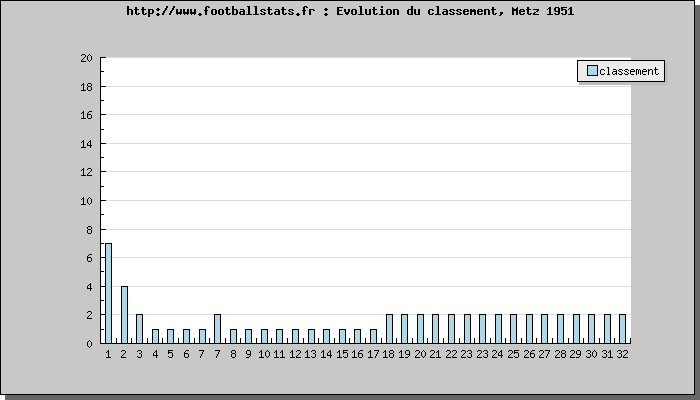
Task: Click the bar above x-axis label 10
Action: pos(264,336)
